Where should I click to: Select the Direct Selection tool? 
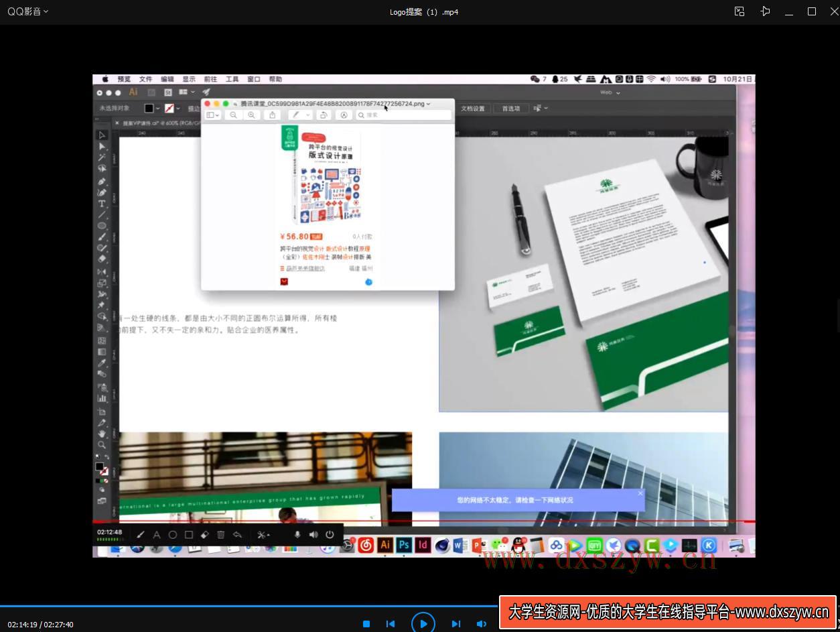[x=102, y=146]
